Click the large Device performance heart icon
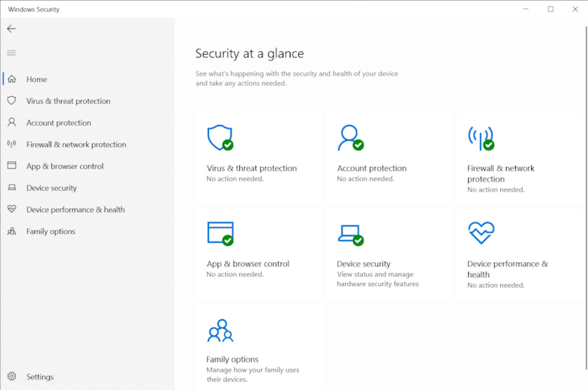This screenshot has height=390, width=588. click(x=481, y=233)
